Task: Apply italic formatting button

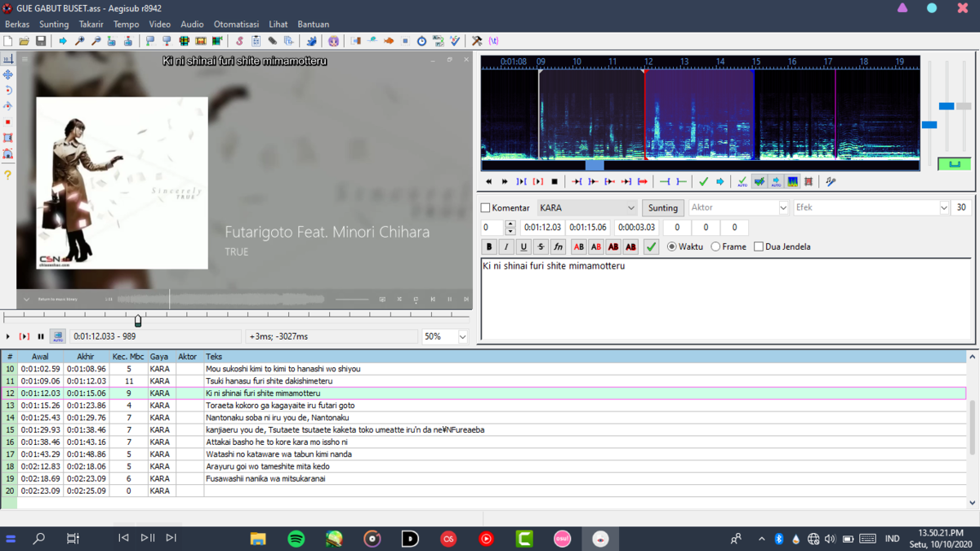Action: (x=506, y=247)
